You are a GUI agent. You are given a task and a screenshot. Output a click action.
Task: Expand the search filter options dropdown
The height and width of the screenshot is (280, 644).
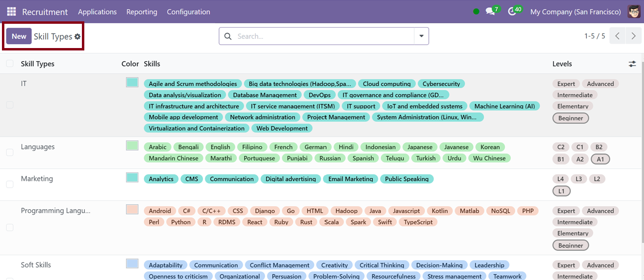[421, 36]
